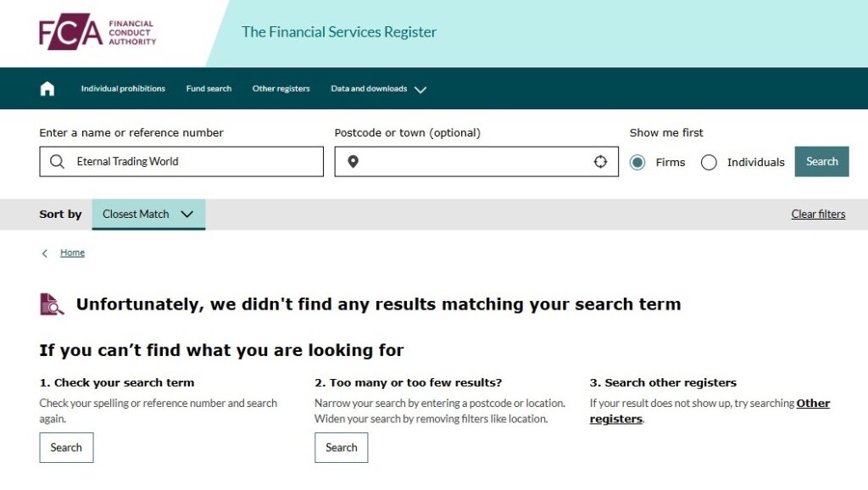
Task: Select the Individuals radio button
Action: click(x=709, y=162)
